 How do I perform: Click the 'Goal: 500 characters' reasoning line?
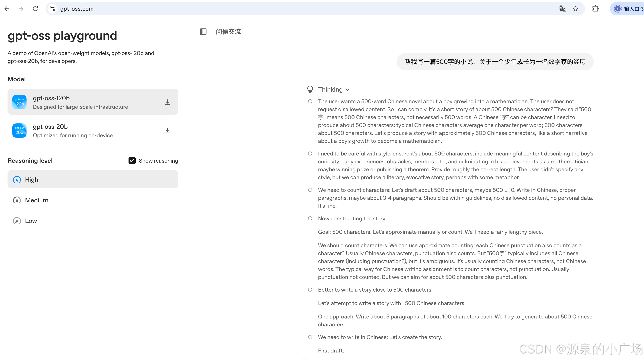coord(430,232)
